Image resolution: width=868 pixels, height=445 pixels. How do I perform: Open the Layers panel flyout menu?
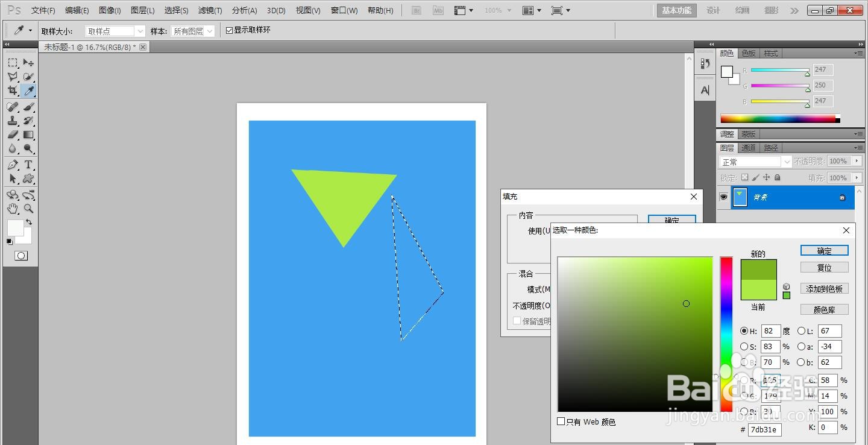click(858, 148)
